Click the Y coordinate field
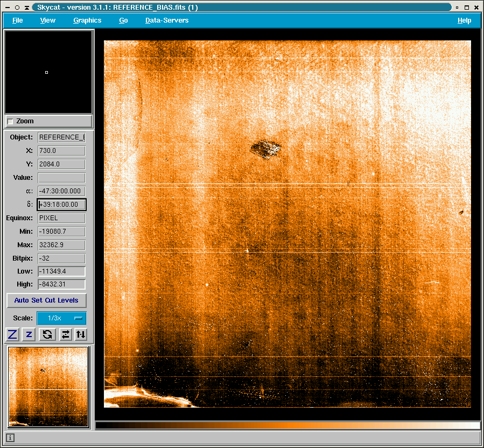Image resolution: width=484 pixels, height=448 pixels. click(61, 164)
